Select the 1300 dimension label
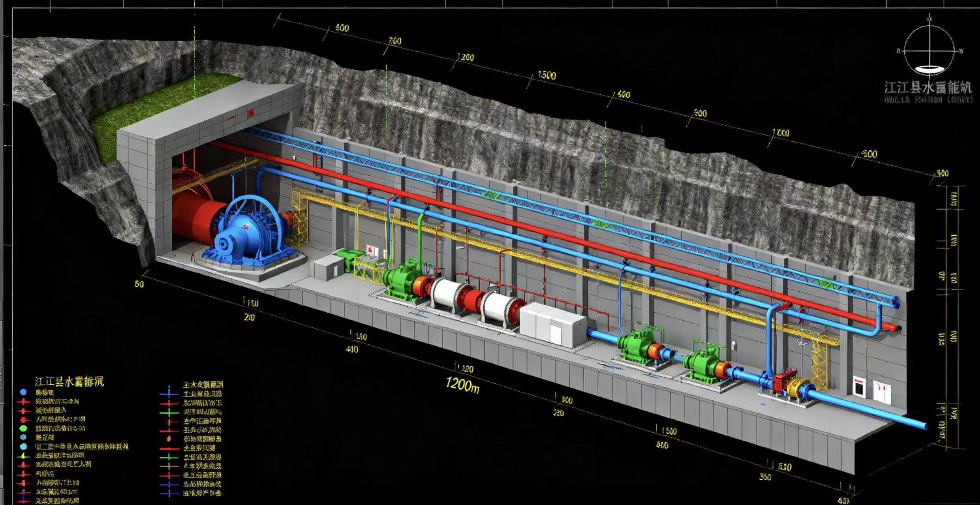This screenshot has height=505, width=980. (x=547, y=75)
